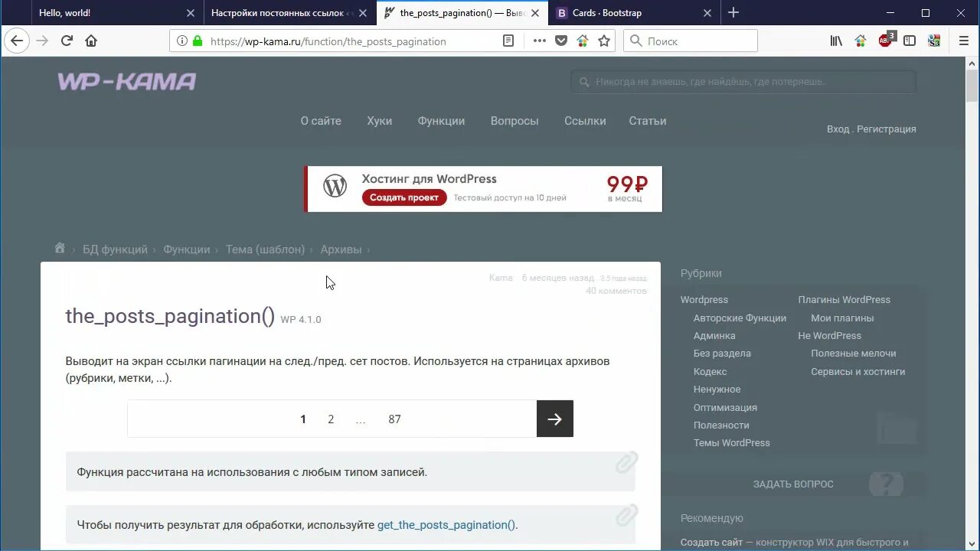This screenshot has width=980, height=551.
Task: Close the the_posts_pagination() tab
Action: [535, 13]
